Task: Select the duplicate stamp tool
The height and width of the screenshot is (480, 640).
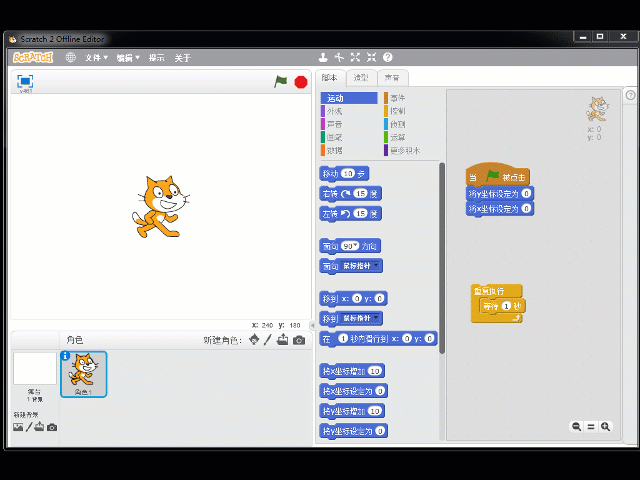Action: (x=323, y=58)
